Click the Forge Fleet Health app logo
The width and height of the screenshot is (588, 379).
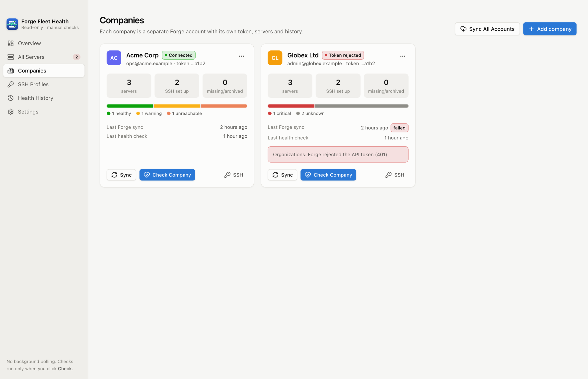pos(12,24)
